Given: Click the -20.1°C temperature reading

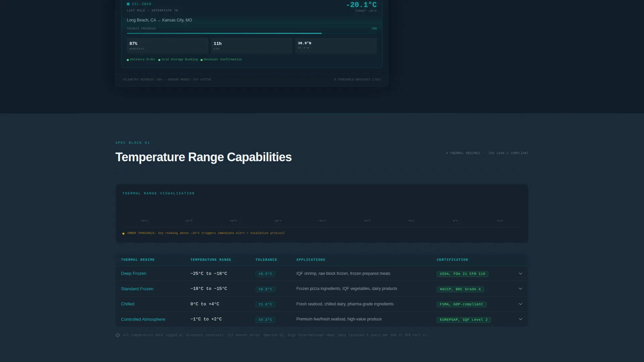Looking at the screenshot, I should tap(361, 5).
